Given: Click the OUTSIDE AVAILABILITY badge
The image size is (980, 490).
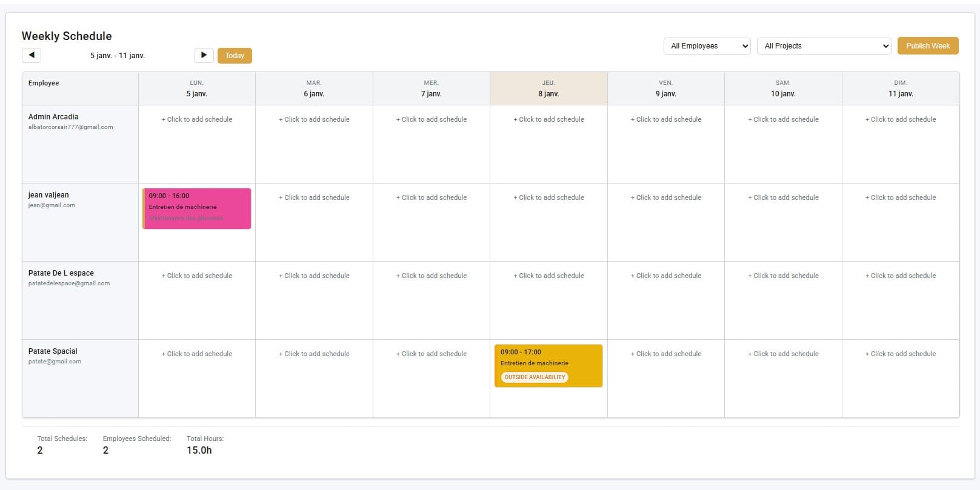Looking at the screenshot, I should [x=535, y=377].
